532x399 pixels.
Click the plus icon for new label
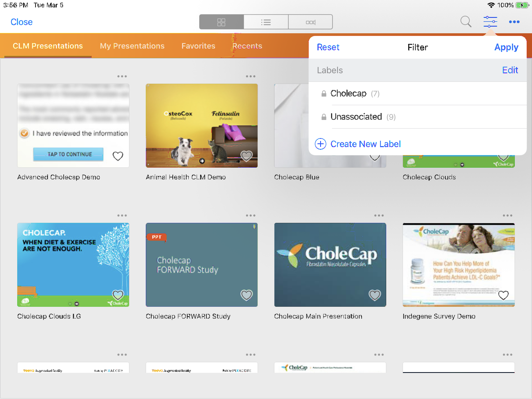[320, 144]
